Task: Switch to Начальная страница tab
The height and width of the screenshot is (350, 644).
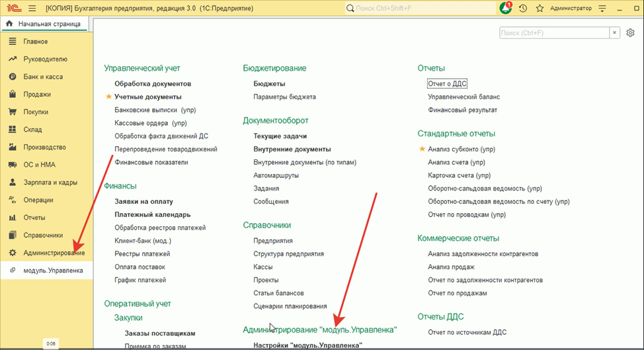Action: pos(44,24)
